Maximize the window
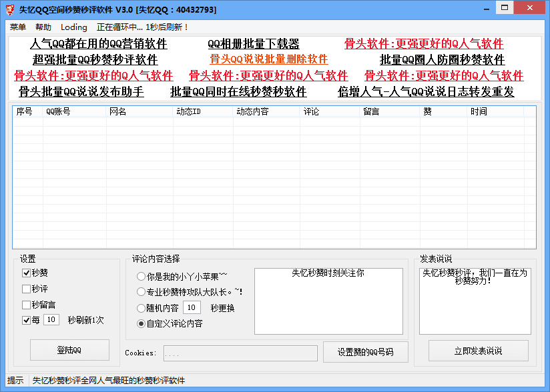The image size is (550, 392). 505,8
